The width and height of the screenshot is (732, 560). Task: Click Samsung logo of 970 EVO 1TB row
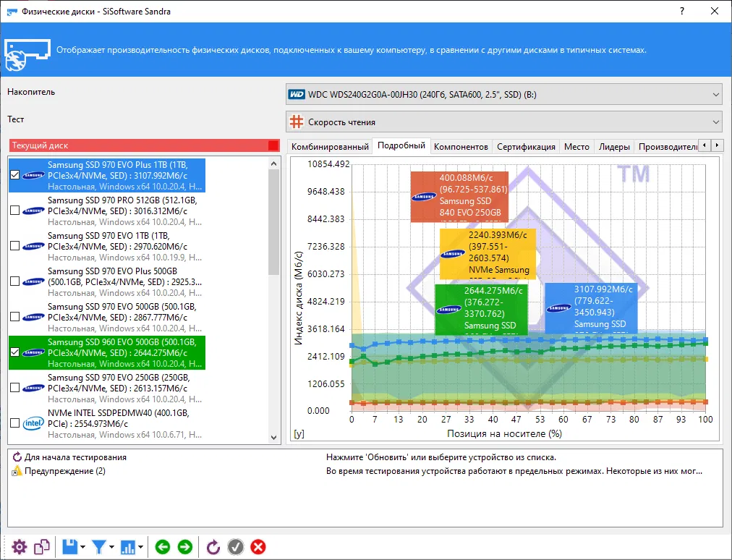tap(33, 246)
